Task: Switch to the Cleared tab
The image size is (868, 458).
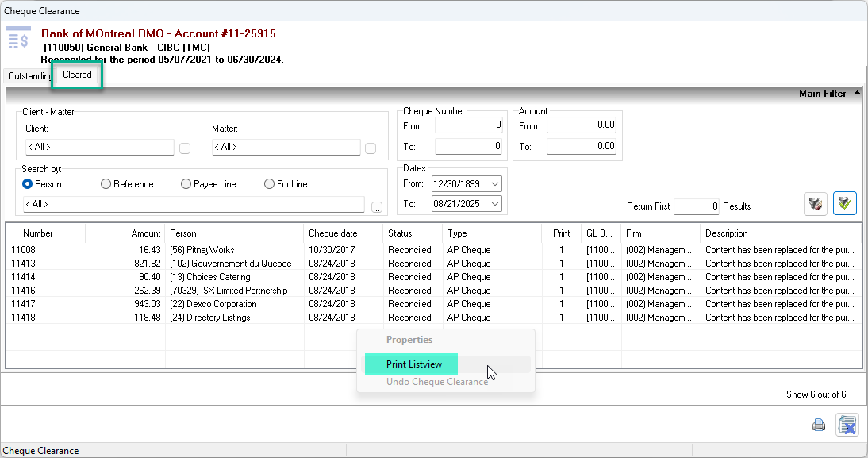Action: 77,75
